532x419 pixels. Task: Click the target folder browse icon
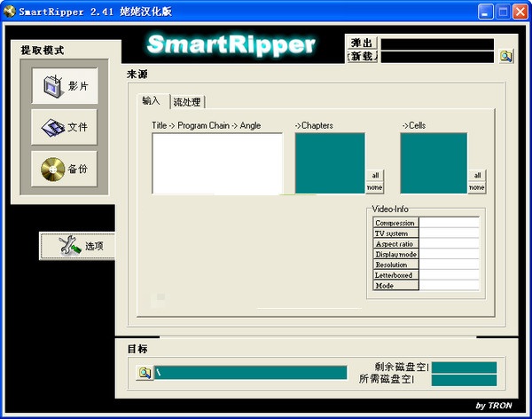coord(144,372)
